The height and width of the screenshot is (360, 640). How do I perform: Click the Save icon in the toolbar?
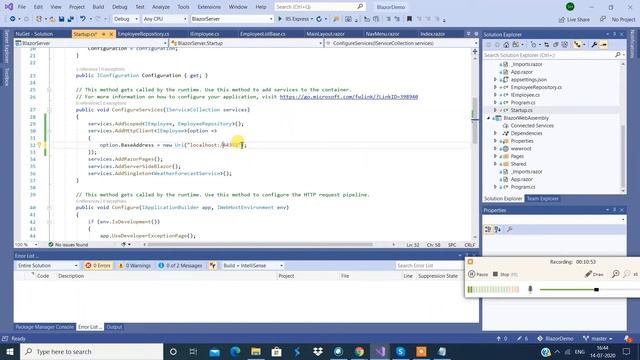(x=62, y=19)
